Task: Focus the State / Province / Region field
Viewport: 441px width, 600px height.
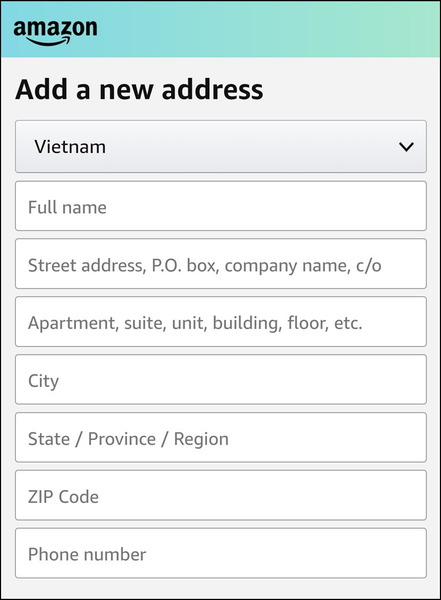Action: [x=221, y=437]
